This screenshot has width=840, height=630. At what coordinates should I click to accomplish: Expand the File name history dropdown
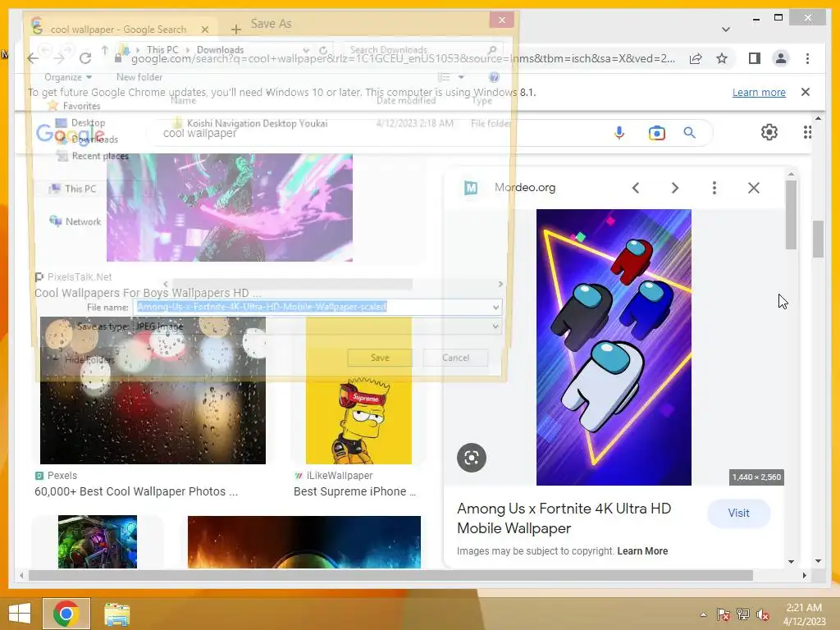tap(495, 307)
